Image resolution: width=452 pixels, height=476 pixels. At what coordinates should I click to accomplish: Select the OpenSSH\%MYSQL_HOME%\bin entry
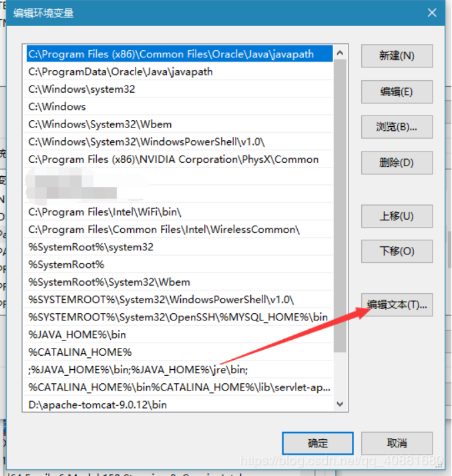tap(178, 317)
